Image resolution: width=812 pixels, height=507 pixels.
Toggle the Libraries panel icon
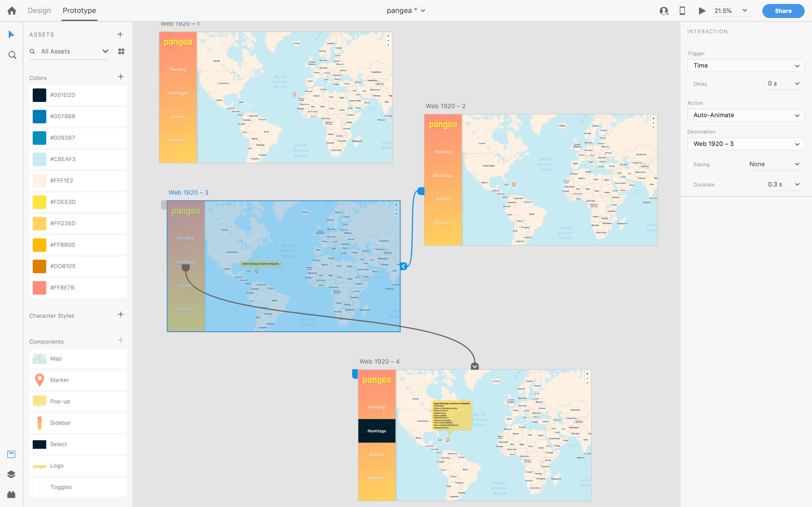tap(11, 454)
